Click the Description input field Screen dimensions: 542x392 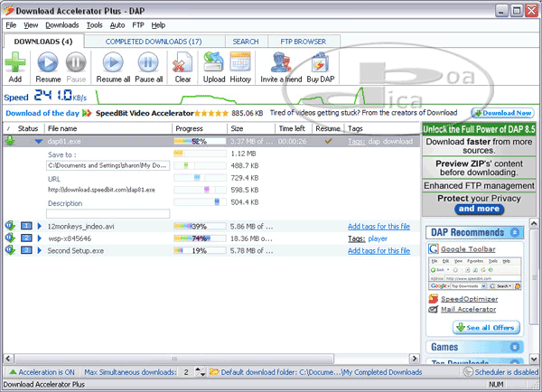pos(107,214)
